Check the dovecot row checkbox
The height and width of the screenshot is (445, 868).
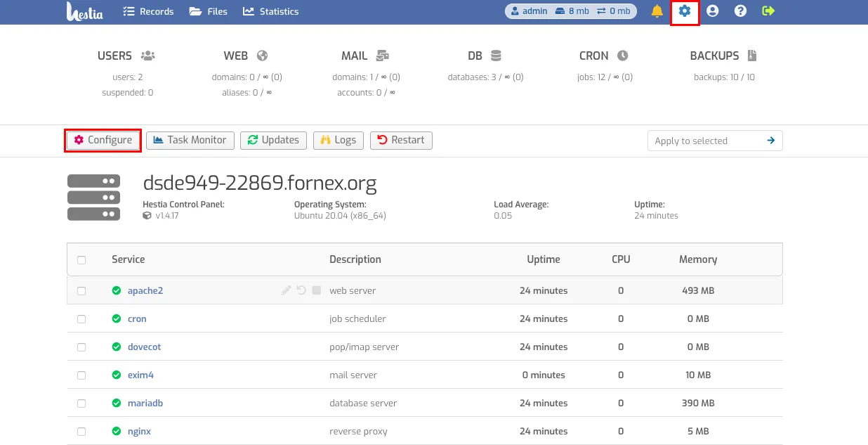81,347
